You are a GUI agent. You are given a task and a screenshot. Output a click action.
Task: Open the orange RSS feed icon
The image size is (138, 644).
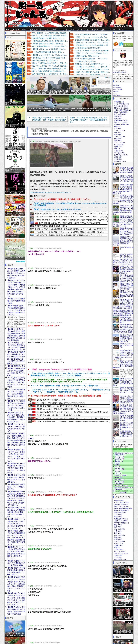pos(115,44)
